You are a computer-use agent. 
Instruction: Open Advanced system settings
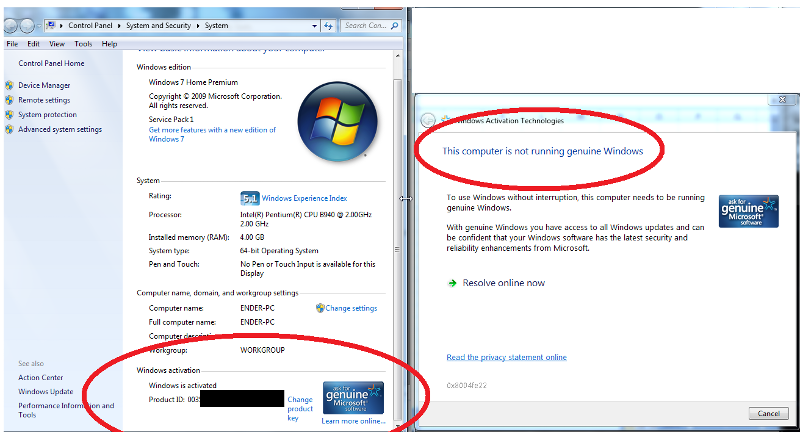pos(60,130)
